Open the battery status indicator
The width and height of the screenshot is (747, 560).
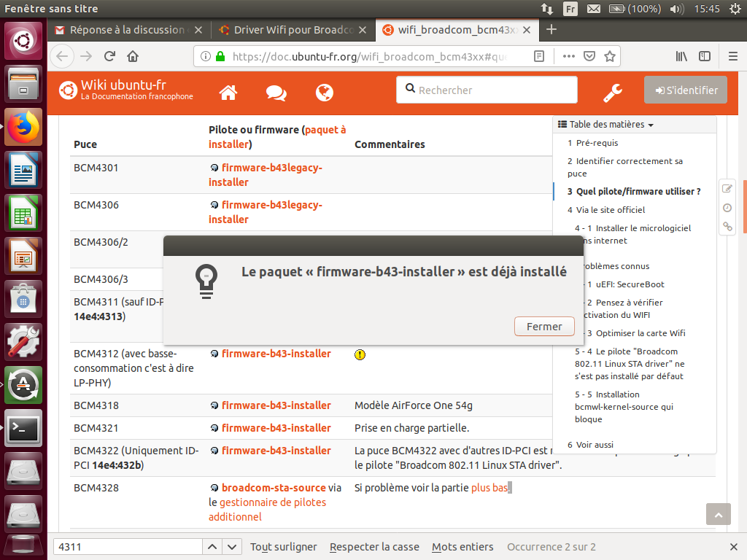point(635,9)
